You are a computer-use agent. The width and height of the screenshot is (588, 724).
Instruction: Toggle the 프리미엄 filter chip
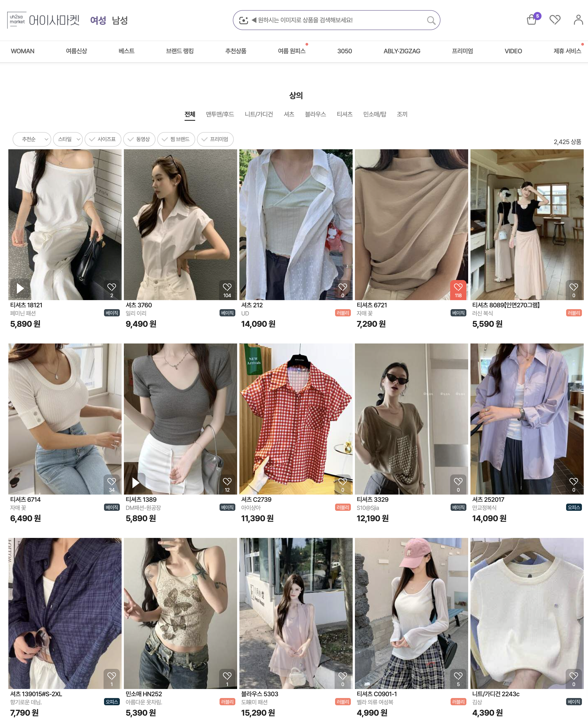click(215, 139)
